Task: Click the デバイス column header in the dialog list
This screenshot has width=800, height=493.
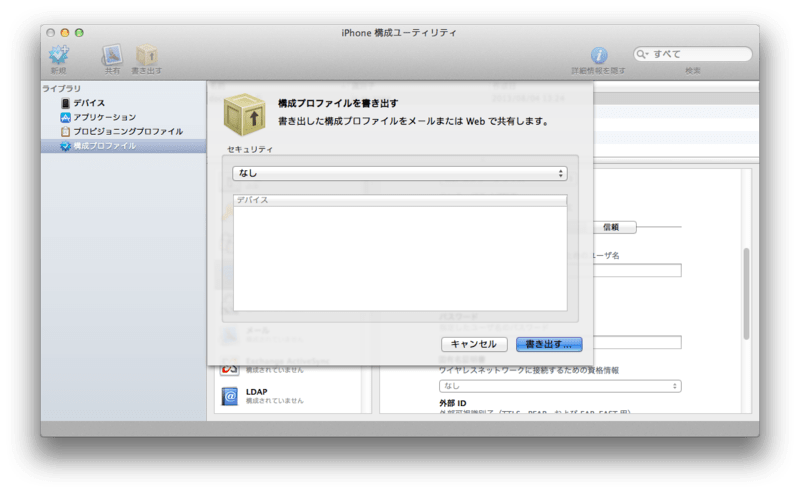Action: click(x=400, y=200)
